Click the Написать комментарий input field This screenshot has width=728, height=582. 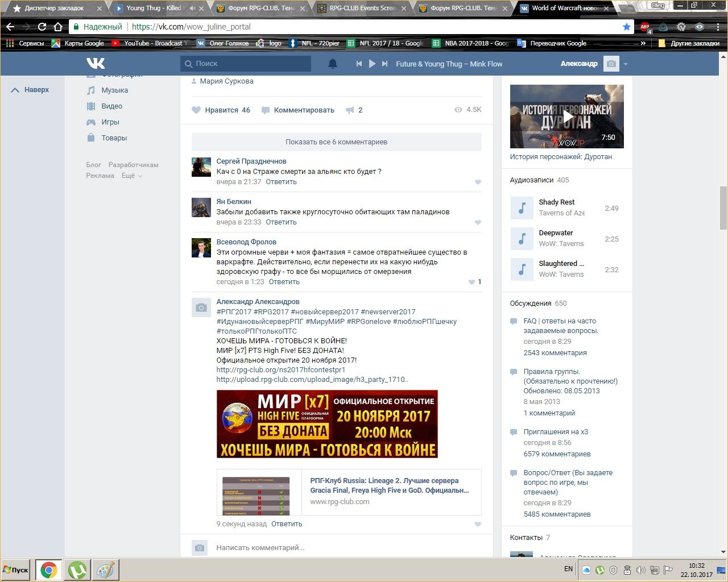pos(341,548)
